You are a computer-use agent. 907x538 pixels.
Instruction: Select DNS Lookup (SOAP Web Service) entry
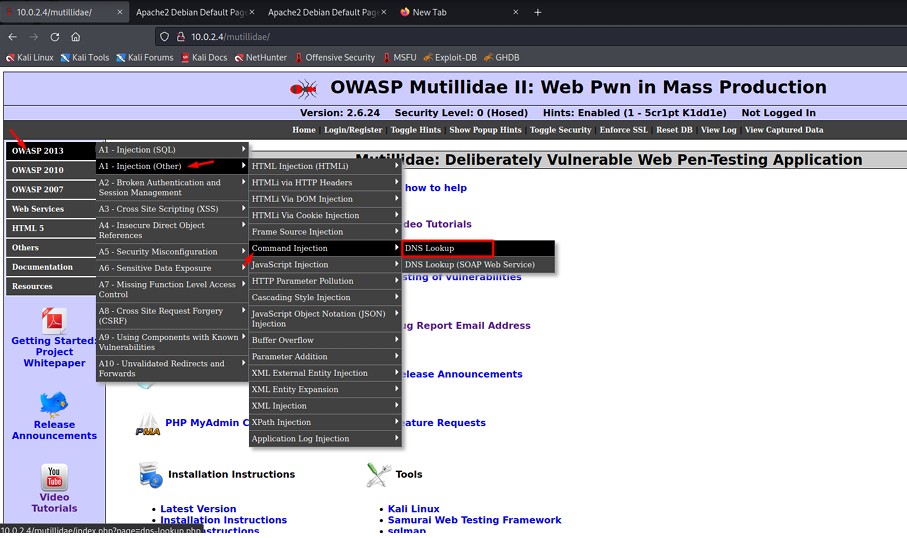coord(478,264)
